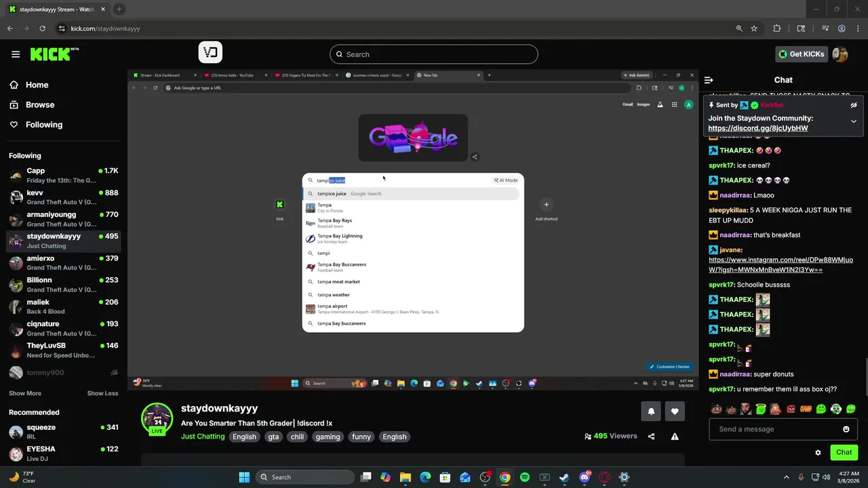Screen dimensions: 868x488
Task: Expand the pinned message chevron
Action: point(854,121)
